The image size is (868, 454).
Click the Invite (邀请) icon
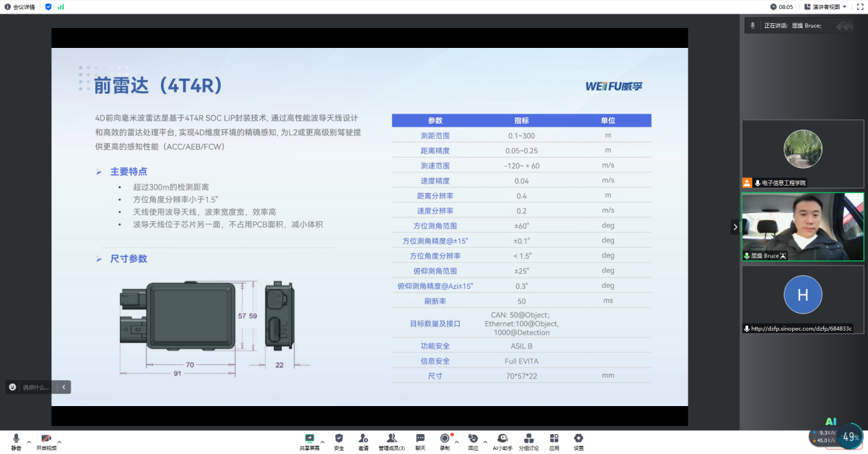tap(363, 439)
